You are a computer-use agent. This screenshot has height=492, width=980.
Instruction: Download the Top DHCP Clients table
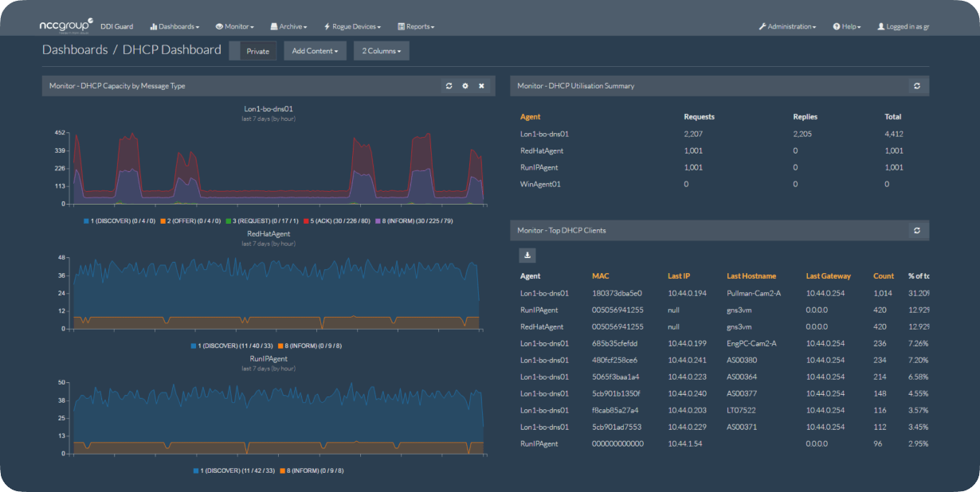point(528,256)
